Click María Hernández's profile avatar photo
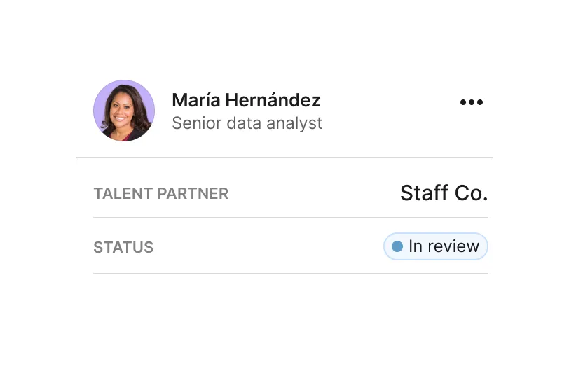583x392 pixels. [124, 112]
